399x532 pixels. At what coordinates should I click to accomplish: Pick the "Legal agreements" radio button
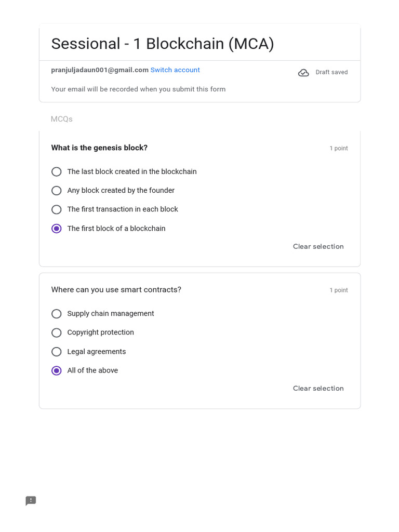click(x=57, y=352)
